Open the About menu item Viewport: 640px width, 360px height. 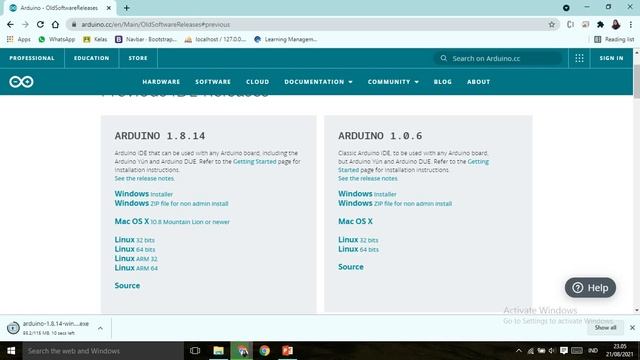478,82
